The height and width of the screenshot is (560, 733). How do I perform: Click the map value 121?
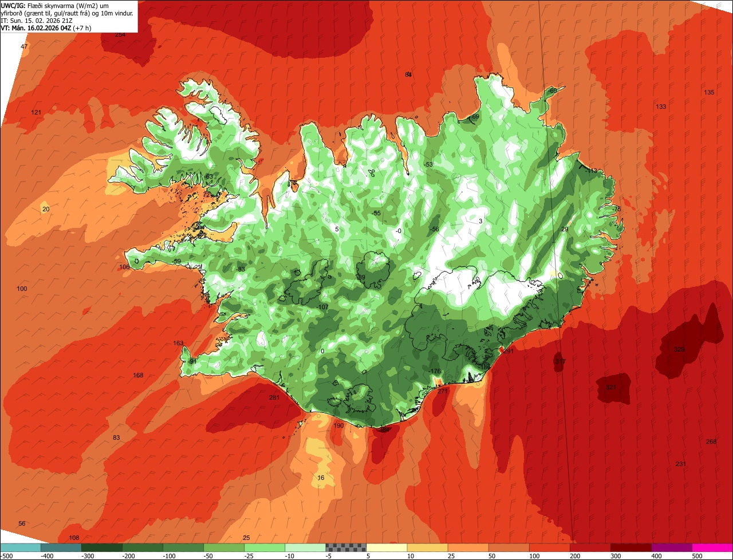click(x=36, y=112)
